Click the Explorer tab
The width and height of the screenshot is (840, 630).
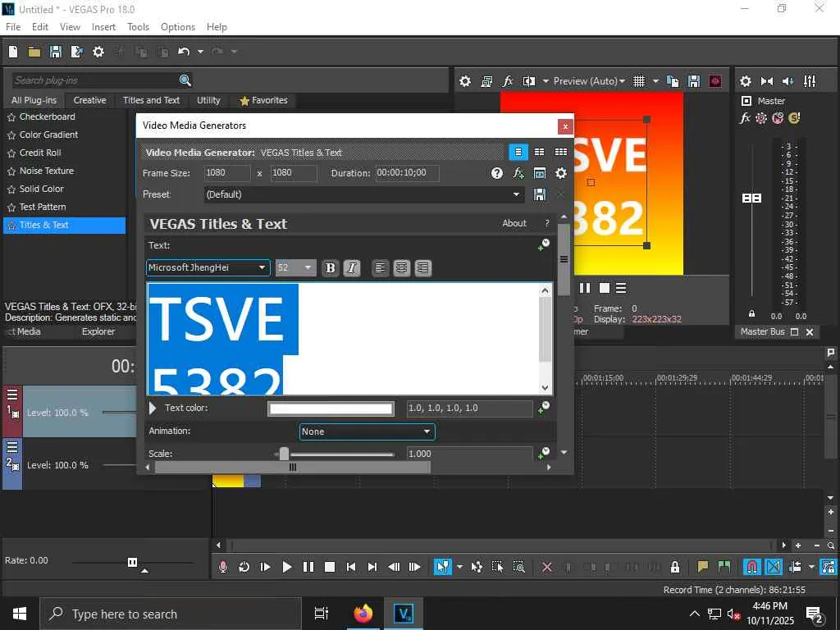click(98, 331)
